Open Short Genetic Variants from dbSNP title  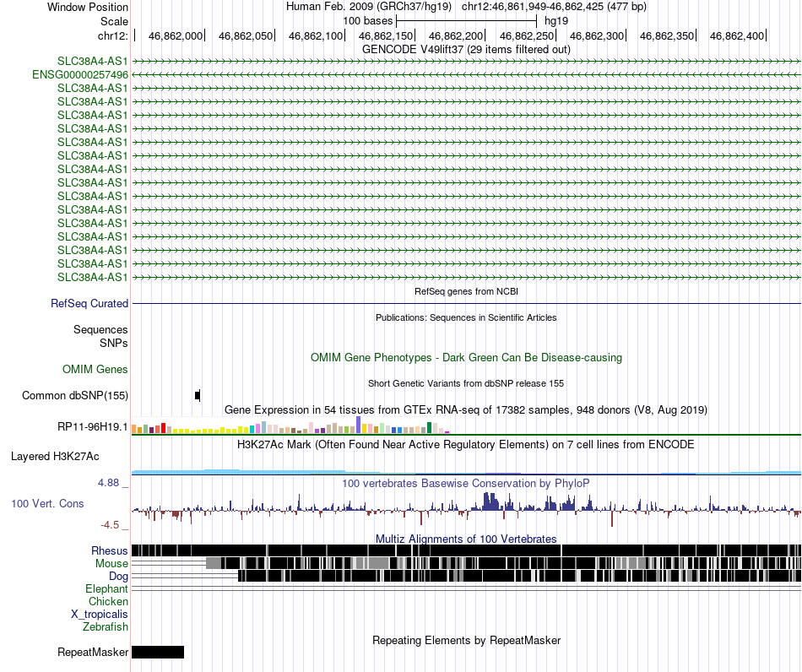click(x=466, y=383)
